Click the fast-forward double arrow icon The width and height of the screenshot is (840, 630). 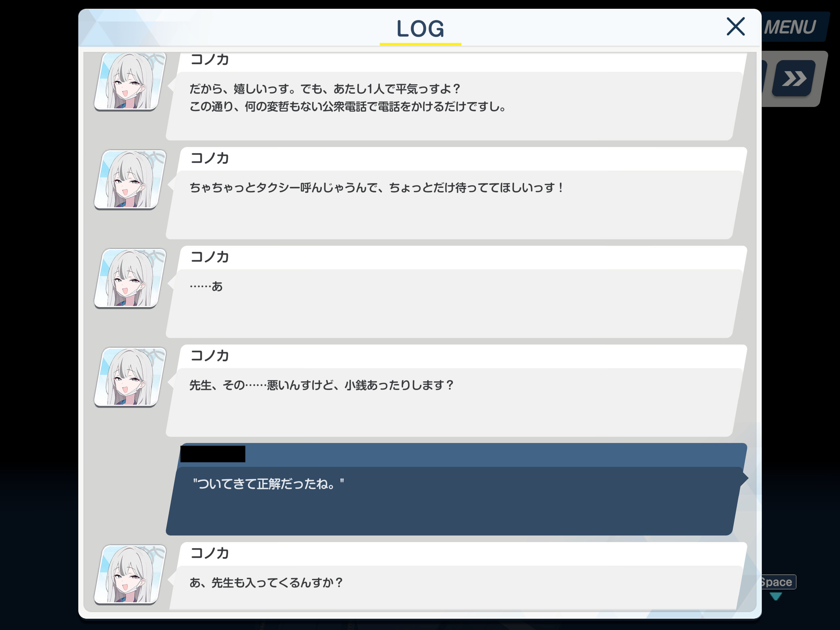click(x=794, y=79)
